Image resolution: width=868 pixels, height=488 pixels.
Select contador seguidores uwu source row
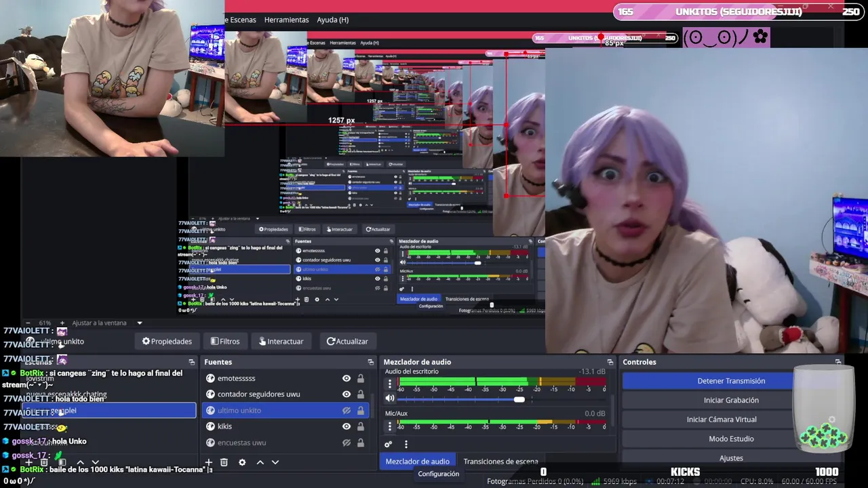point(285,394)
